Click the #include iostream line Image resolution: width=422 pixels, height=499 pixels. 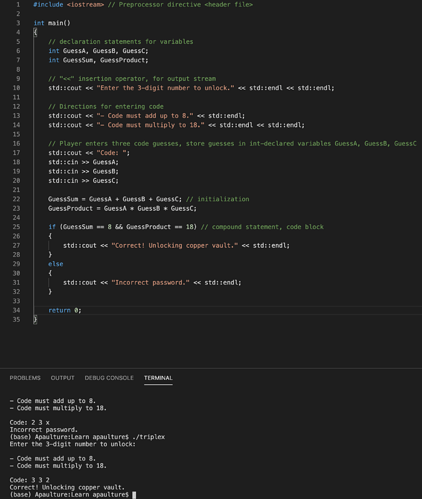click(x=143, y=5)
